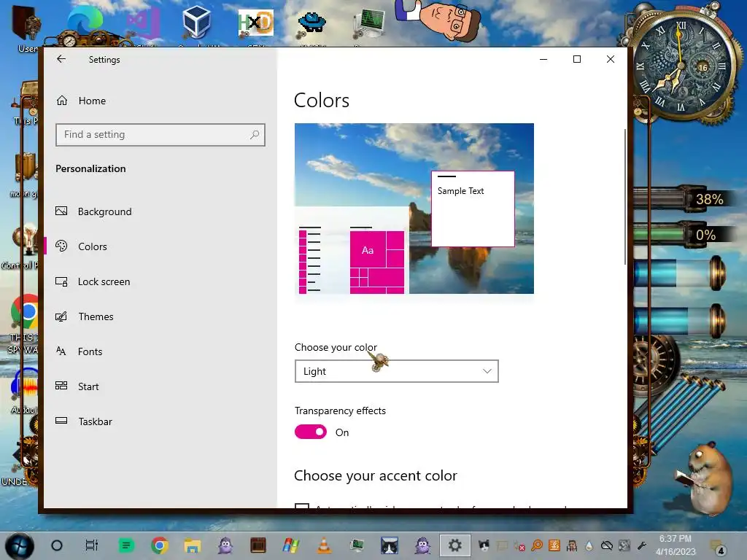Click the orange magnifier tray icon
Screen dimensions: 747x560
pos(537,545)
